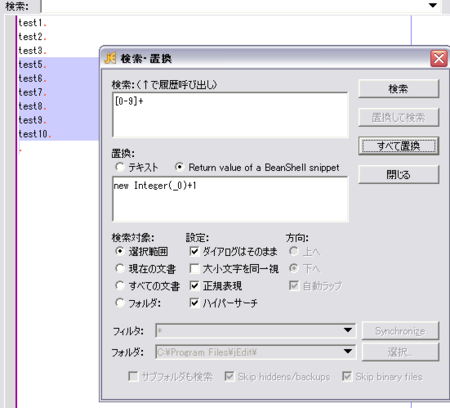
Task: Click the 選択... folder button
Action: pyautogui.click(x=400, y=352)
